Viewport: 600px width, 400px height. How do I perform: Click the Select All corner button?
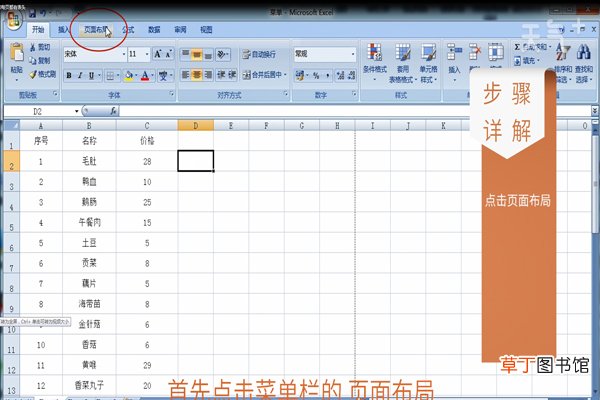11,126
